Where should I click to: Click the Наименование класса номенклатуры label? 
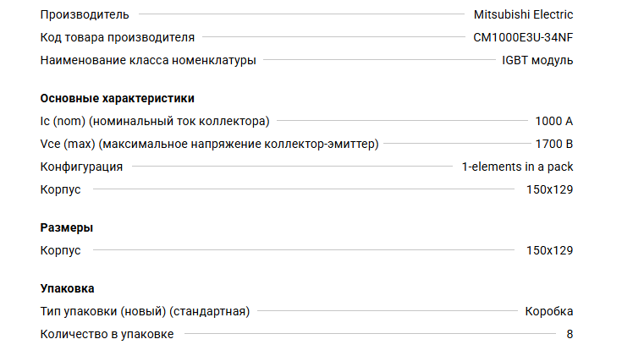[x=148, y=60]
